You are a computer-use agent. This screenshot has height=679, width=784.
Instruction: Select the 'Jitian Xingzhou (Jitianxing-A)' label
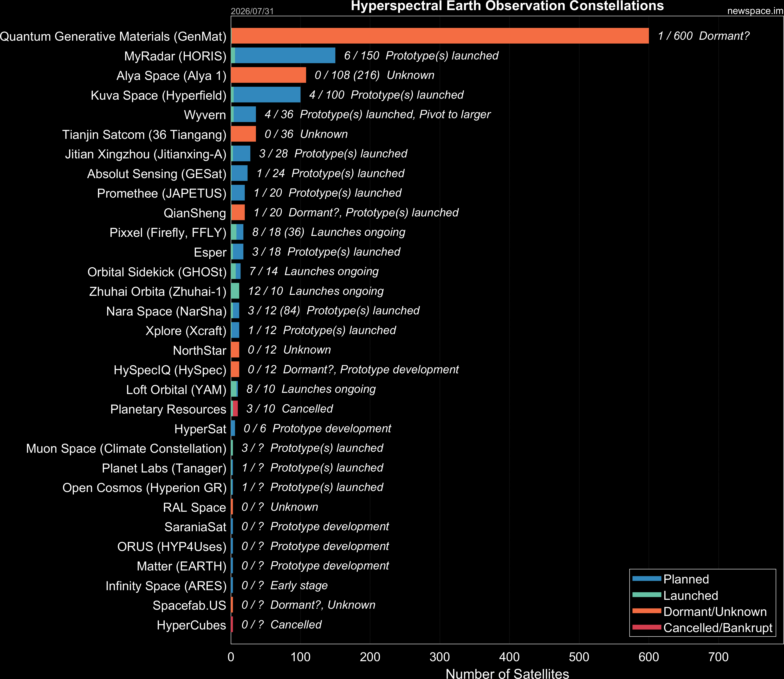pos(145,154)
